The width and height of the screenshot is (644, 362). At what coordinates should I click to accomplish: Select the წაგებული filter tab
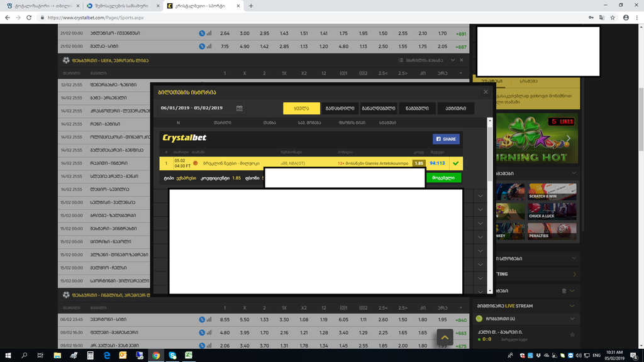tap(417, 108)
